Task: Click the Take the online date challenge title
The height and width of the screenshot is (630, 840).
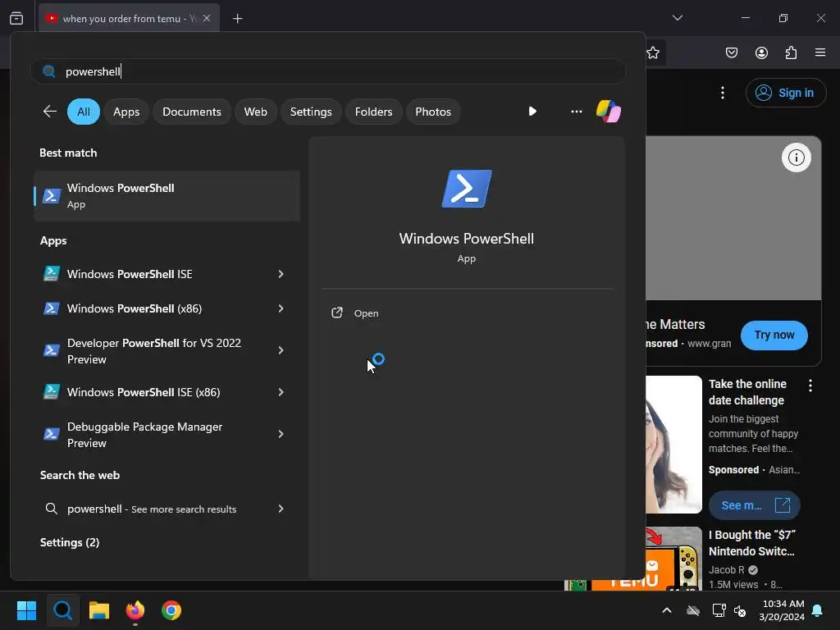Action: click(x=748, y=392)
